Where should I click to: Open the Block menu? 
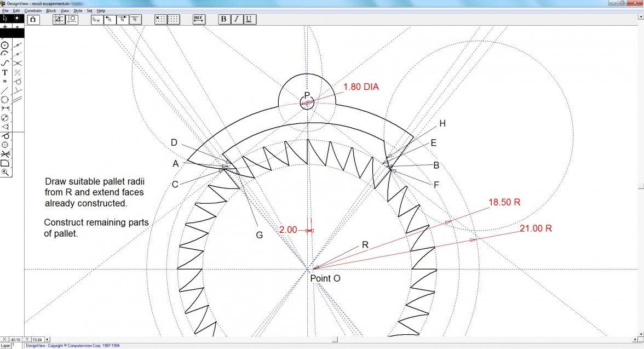[x=51, y=10]
